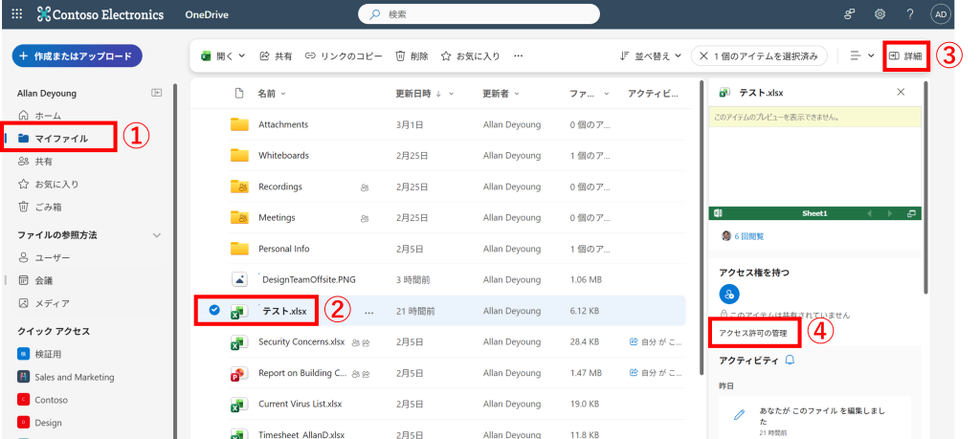Viewport: 980px width, 439px height.
Task: Open the app launcher waffle icon
Action: (x=17, y=14)
